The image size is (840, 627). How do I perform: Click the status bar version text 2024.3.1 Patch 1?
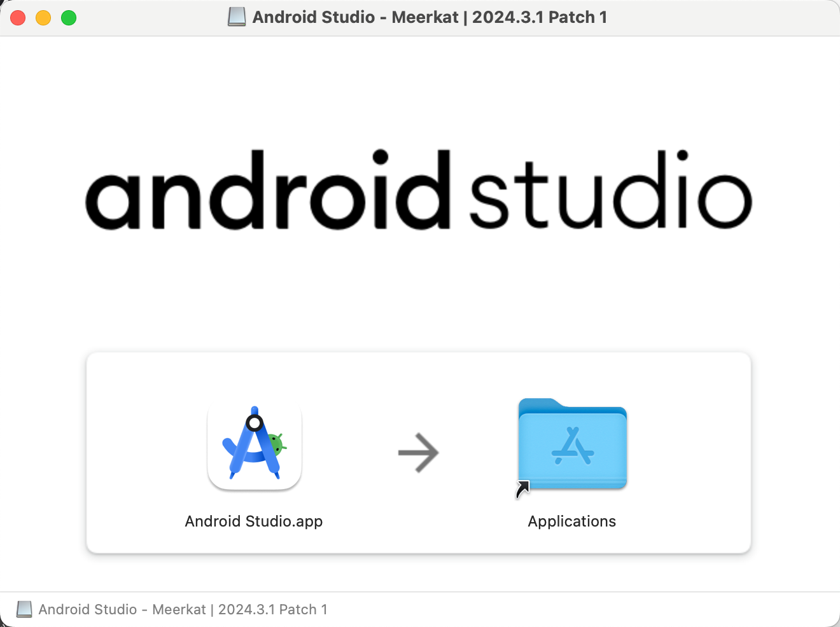click(x=274, y=609)
